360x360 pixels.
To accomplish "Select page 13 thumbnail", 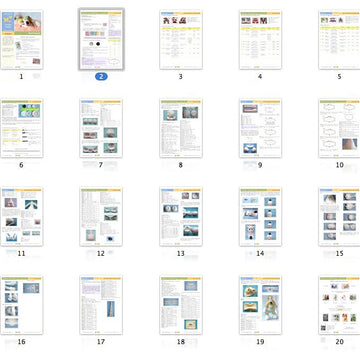I will [181, 217].
